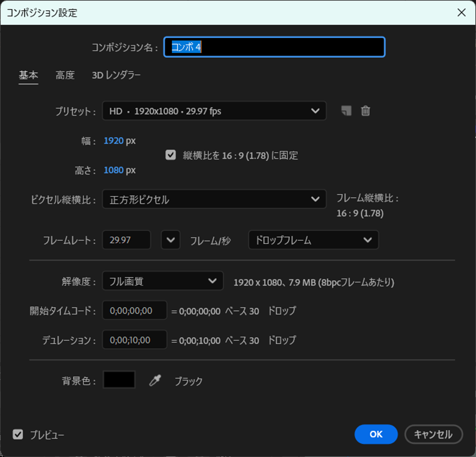Open the ドロップフレーム dropdown
The width and height of the screenshot is (476, 457).
(x=314, y=240)
